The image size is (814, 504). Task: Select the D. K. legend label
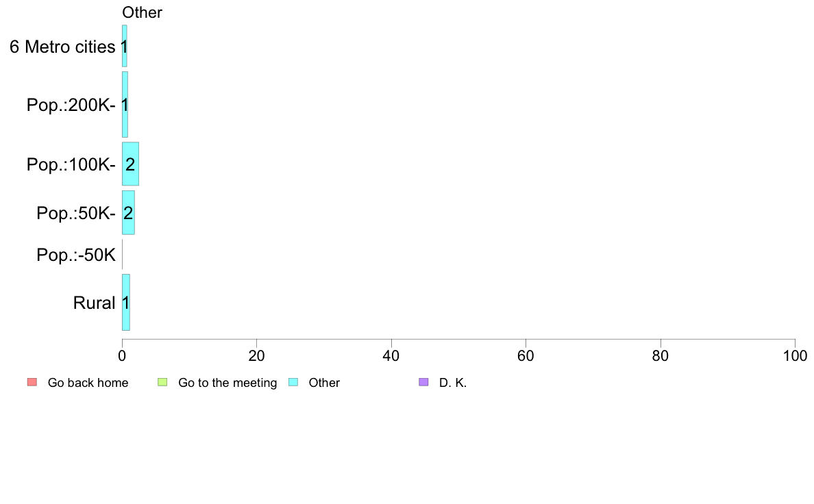453,383
